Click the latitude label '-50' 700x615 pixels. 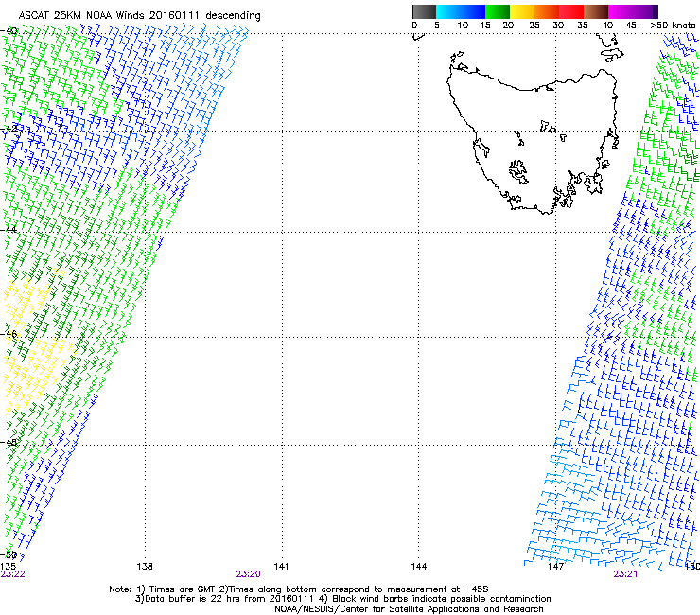pyautogui.click(x=9, y=554)
